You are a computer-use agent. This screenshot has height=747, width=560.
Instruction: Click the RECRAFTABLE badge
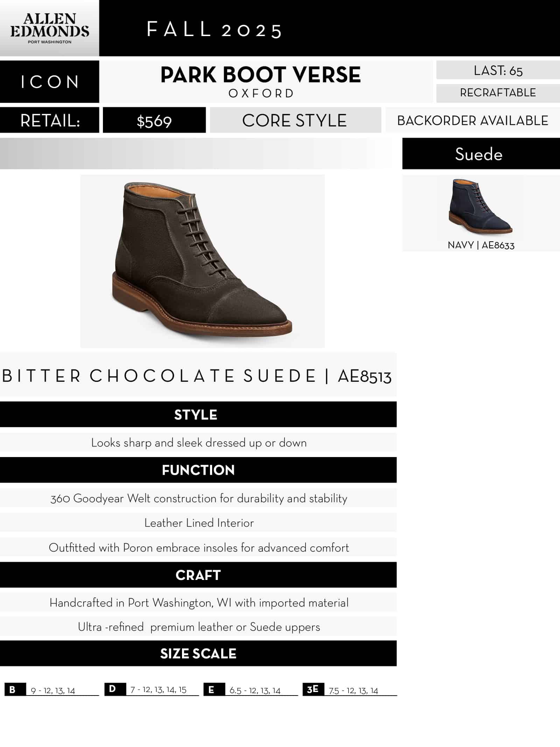[x=497, y=93]
